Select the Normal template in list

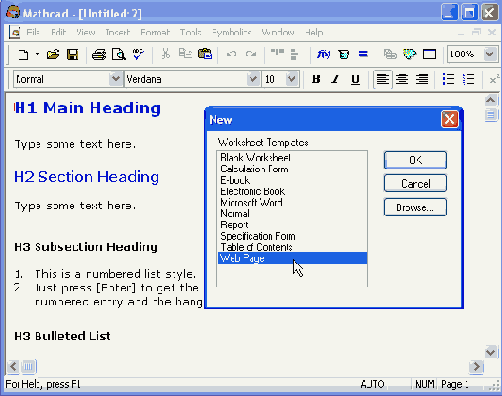292,213
